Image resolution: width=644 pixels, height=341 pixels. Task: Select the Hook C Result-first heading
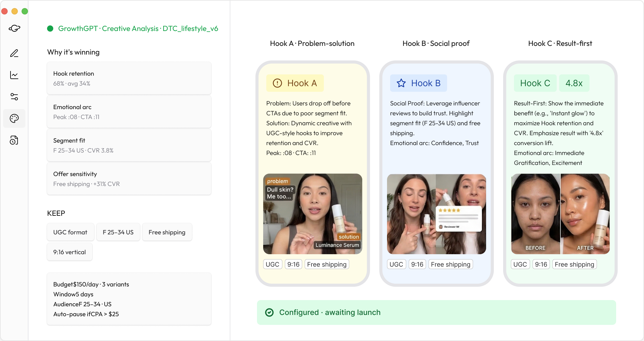point(560,43)
